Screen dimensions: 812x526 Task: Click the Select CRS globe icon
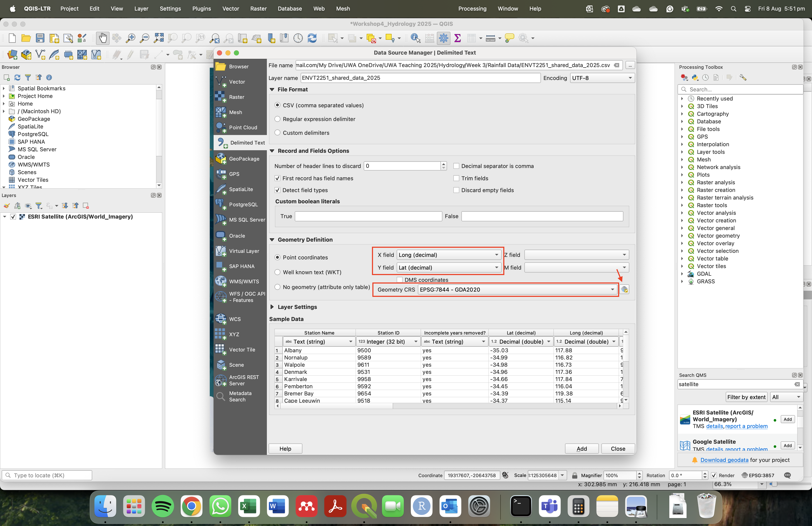[624, 289]
